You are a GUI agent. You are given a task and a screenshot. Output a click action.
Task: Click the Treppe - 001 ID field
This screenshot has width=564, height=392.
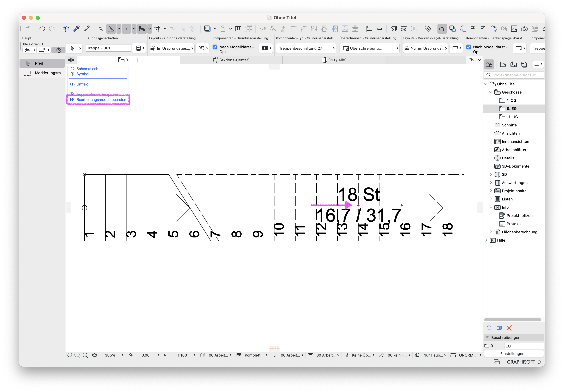(108, 48)
